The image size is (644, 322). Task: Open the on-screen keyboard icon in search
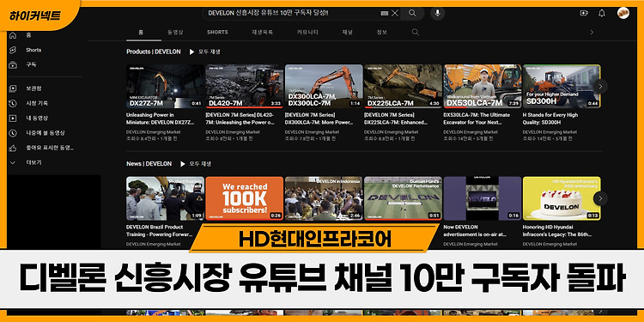(384, 13)
